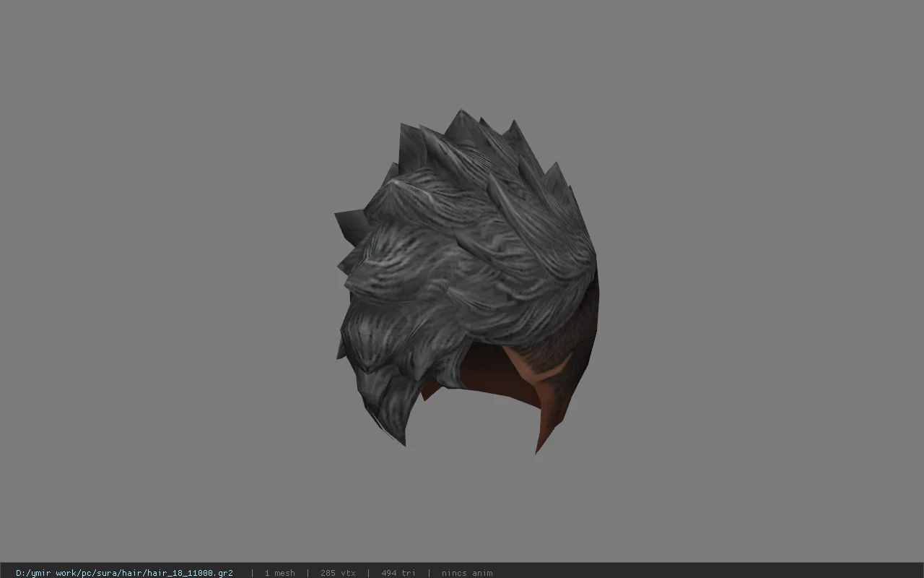The width and height of the screenshot is (924, 578).
Task: Click the gray spiky hair 3D model
Action: click(x=466, y=282)
